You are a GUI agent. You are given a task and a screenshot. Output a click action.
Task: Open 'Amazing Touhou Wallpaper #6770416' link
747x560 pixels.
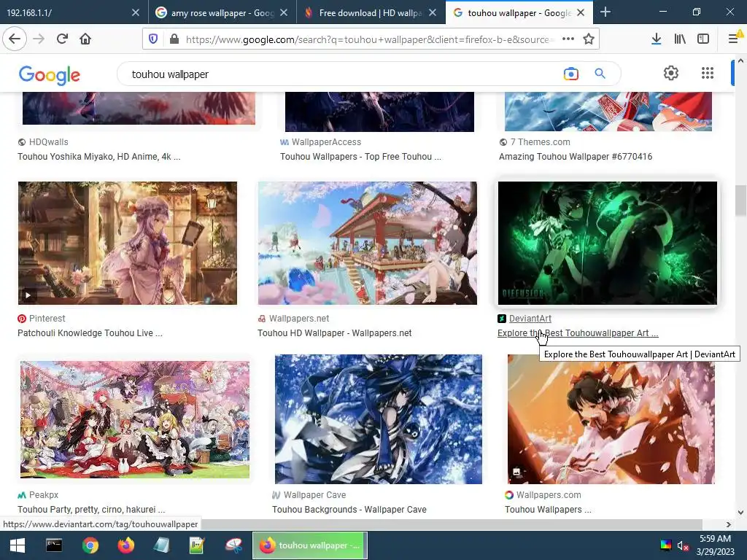click(576, 157)
